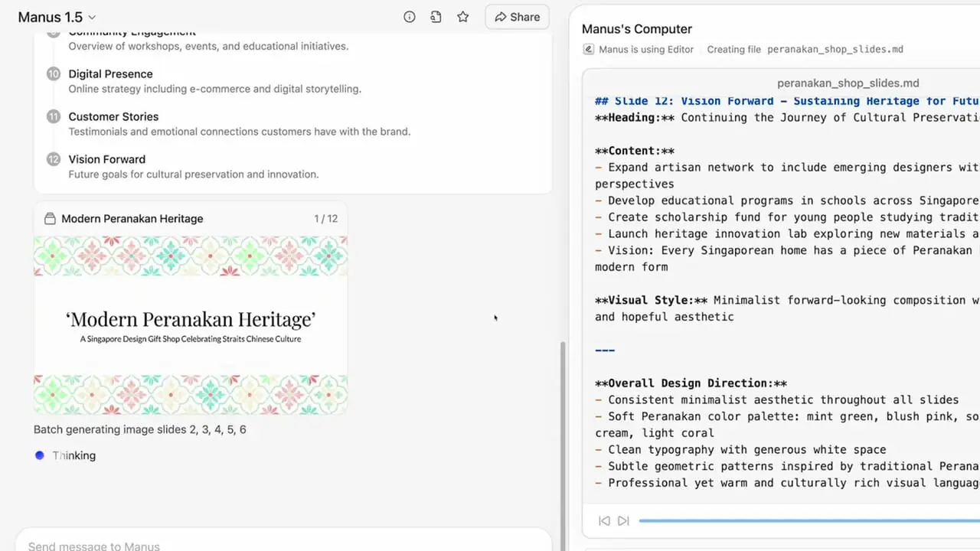Click the step 10 number badge
The image size is (980, 551).
[x=53, y=74]
